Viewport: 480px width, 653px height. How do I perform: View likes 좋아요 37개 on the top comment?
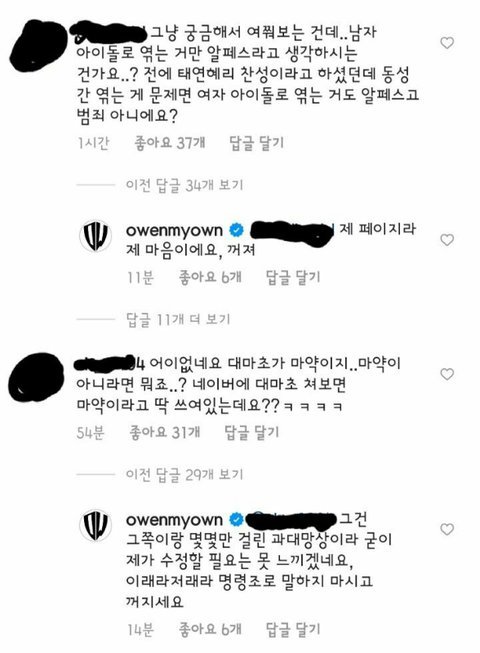coord(170,143)
